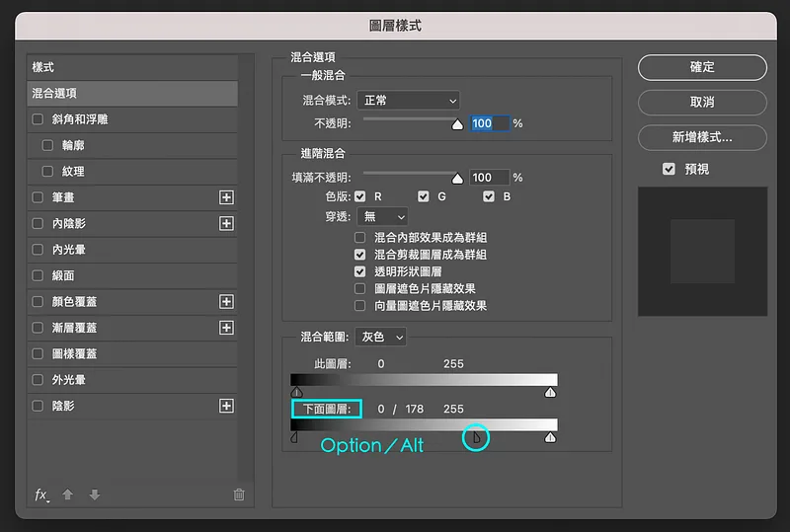Click the 不透明 slider handle
The height and width of the screenshot is (532, 790).
[x=457, y=124]
